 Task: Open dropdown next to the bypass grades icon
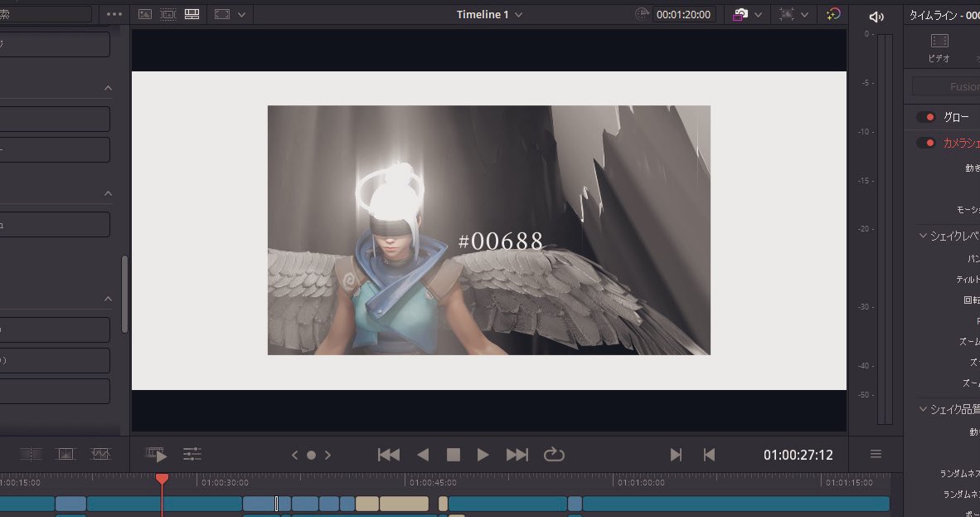click(x=758, y=14)
